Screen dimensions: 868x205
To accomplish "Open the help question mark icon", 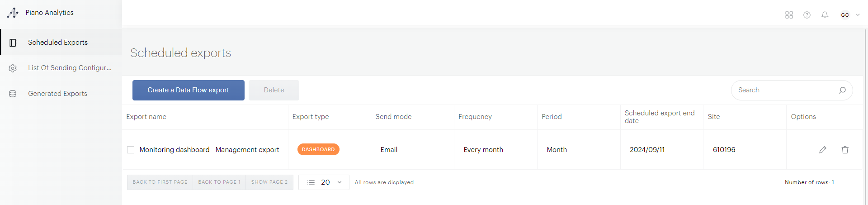I will point(807,15).
